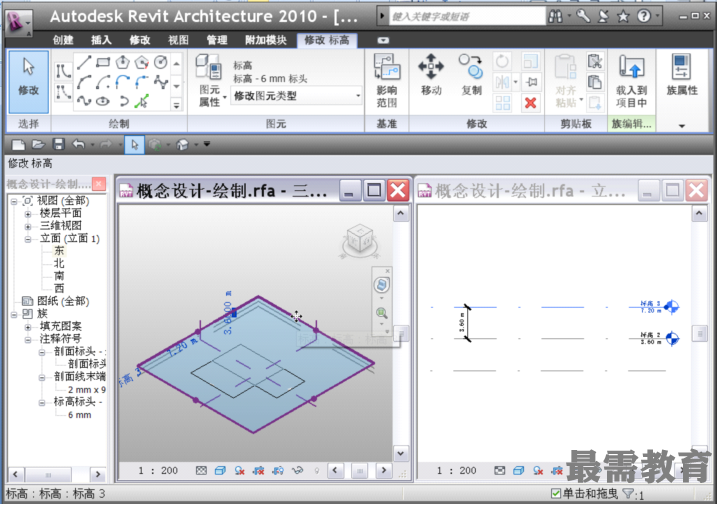Click the open folder icon in quick access

click(x=38, y=145)
